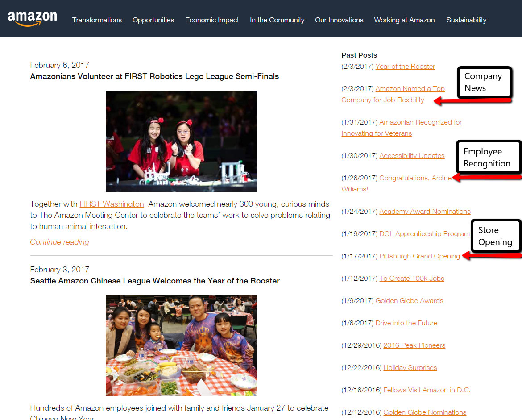This screenshot has height=420, width=522.
Task: Click the (1/17/2017) date beside Pittsburgh Grand Opening
Action: (359, 256)
